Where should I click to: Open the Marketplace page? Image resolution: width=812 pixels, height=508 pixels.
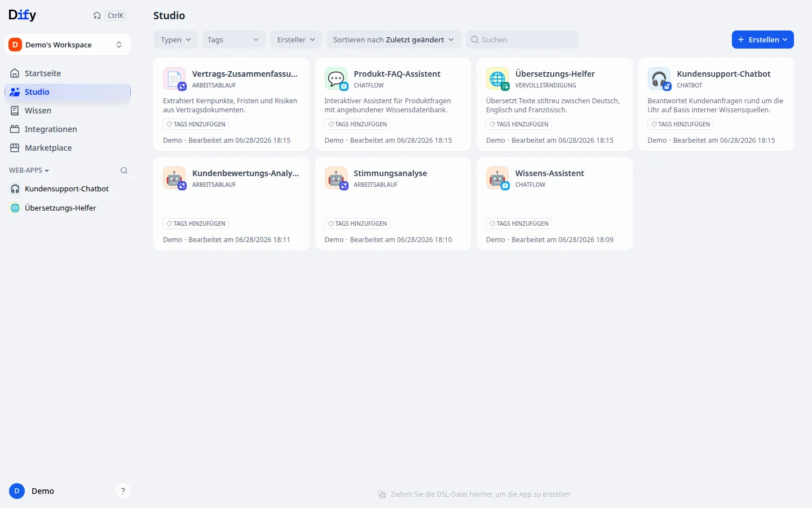click(x=68, y=148)
